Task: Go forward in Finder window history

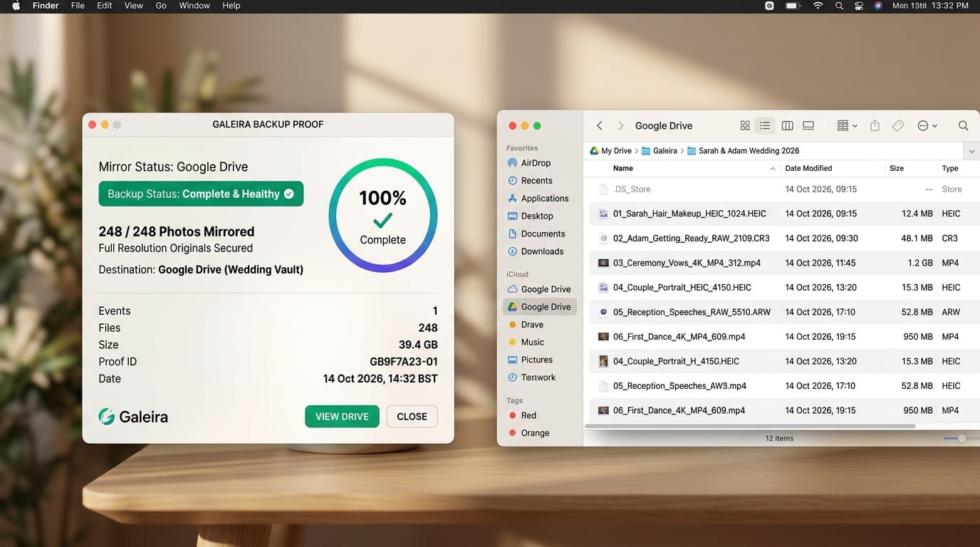Action: (x=620, y=125)
